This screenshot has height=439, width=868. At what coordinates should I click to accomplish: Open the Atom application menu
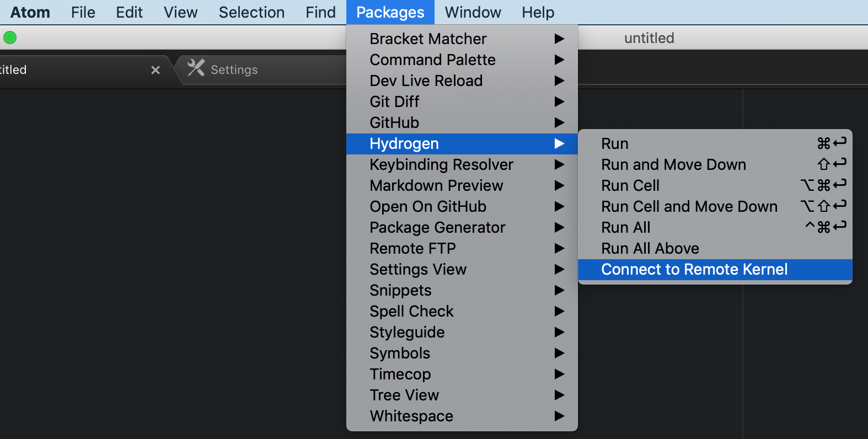pos(30,12)
